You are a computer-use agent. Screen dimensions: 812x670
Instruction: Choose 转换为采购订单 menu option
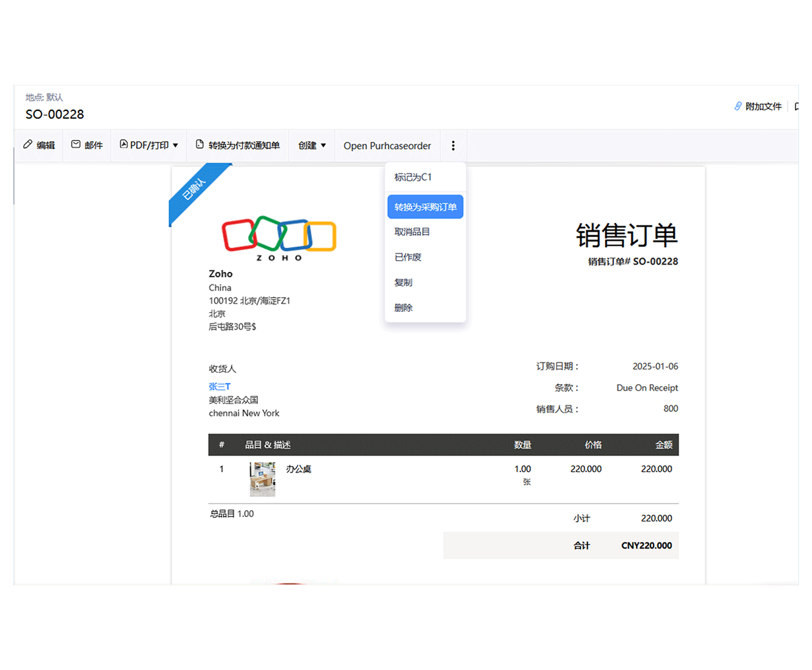[x=425, y=207]
